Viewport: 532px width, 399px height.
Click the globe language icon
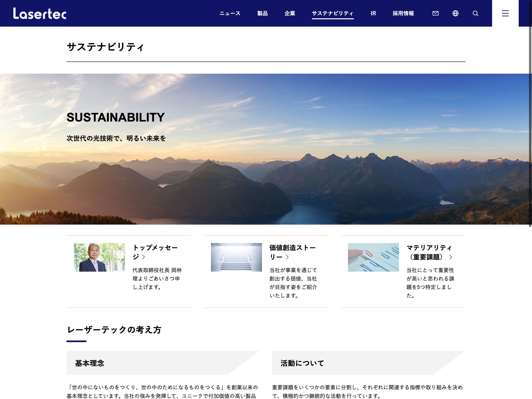tap(455, 13)
